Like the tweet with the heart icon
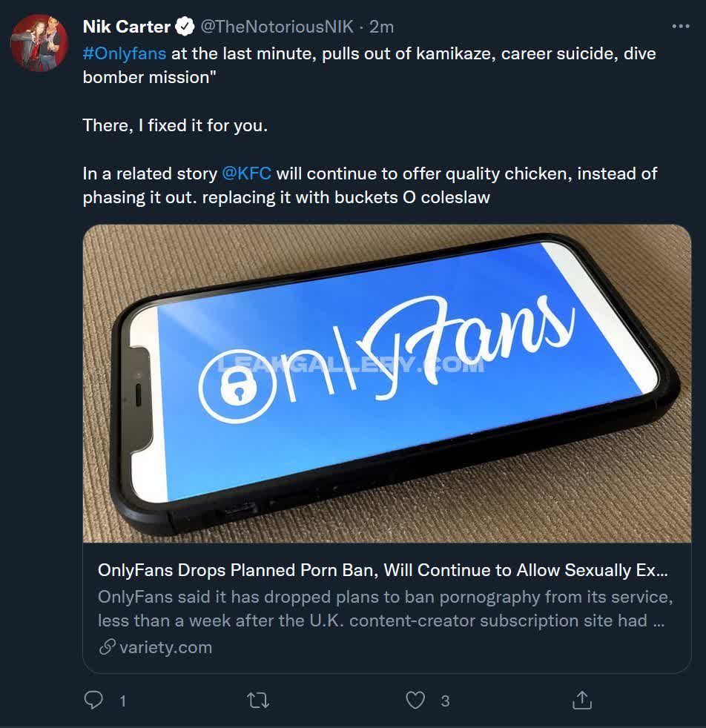This screenshot has height=728, width=706. [416, 700]
